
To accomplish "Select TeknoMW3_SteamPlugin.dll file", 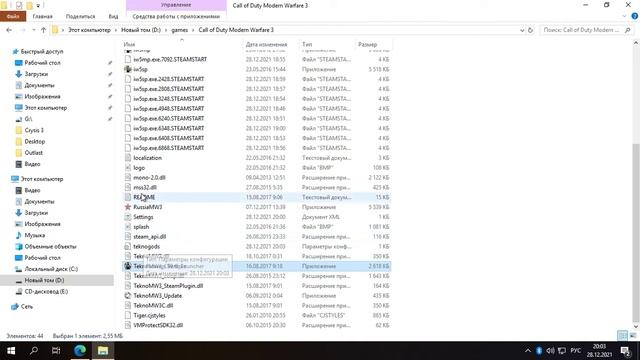I will (x=168, y=286).
